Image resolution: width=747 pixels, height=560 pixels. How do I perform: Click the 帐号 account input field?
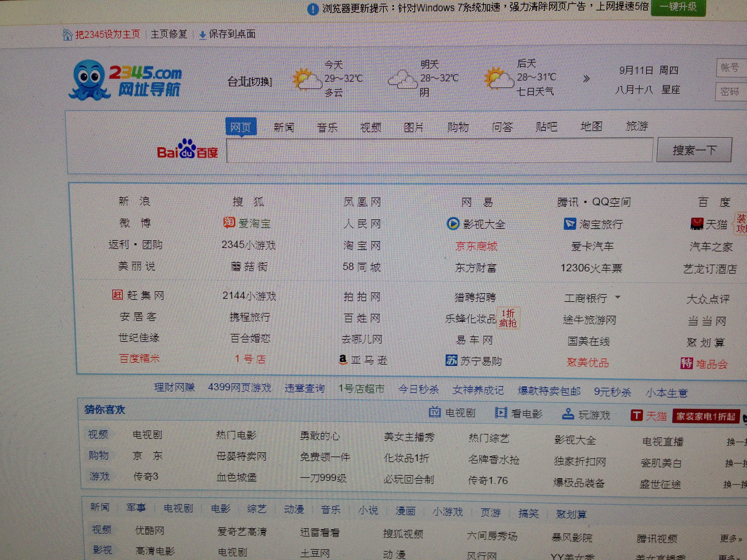(x=731, y=68)
